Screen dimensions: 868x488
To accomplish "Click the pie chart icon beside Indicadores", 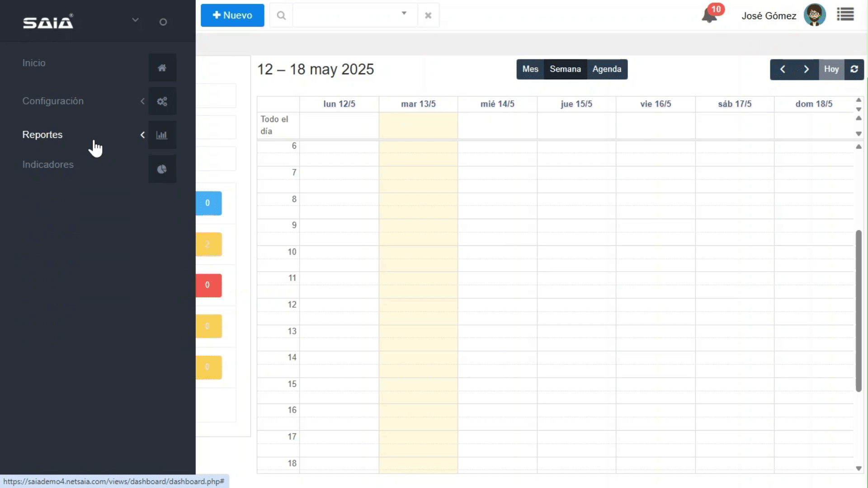I will (162, 169).
